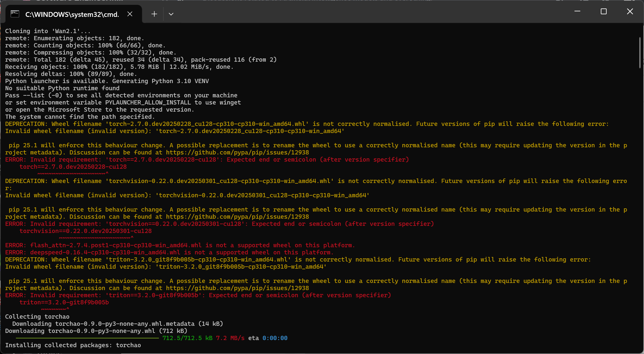Select the C:\WINDOWS\system32\cmd tab
This screenshot has height=354, width=644.
point(72,14)
